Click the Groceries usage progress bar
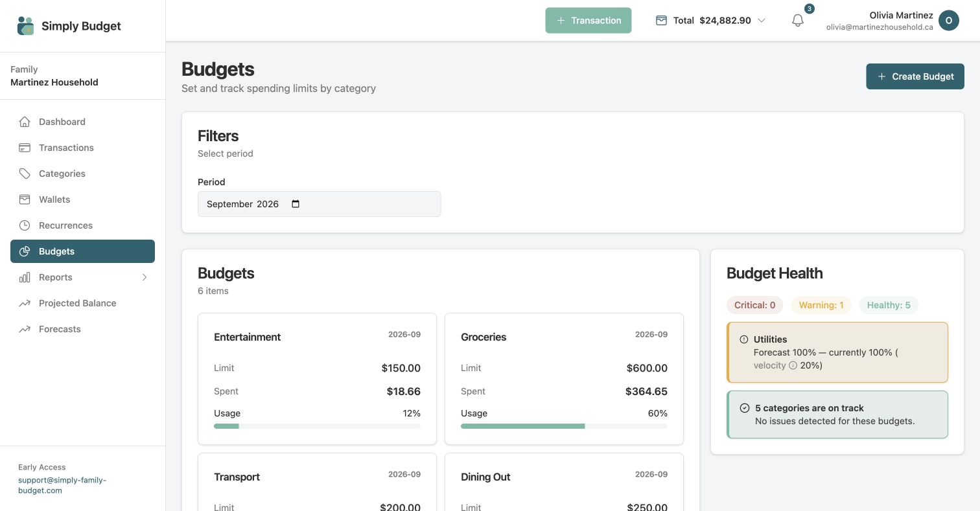The height and width of the screenshot is (511, 980). coord(564,426)
